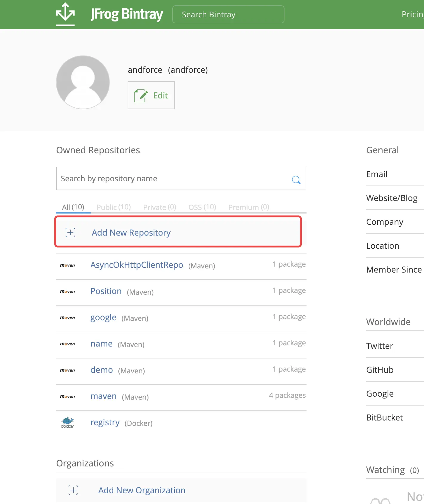Click the Email label in General
This screenshot has height=504, width=424.
[377, 174]
